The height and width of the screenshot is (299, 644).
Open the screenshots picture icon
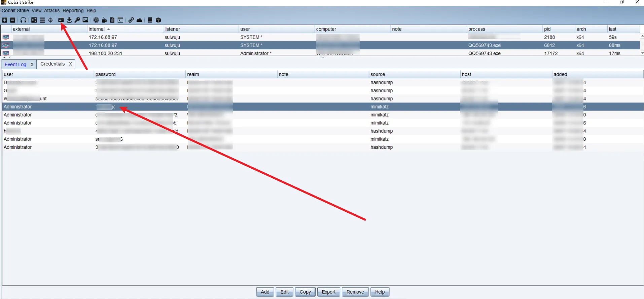tap(85, 20)
